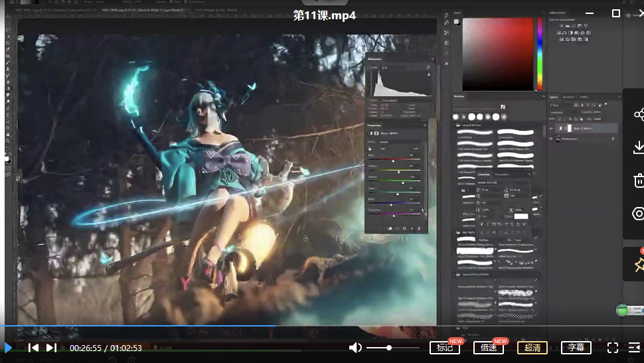The image size is (644, 363).
Task: Click the Yellows slider handle in Properties
Action: [x=398, y=172]
